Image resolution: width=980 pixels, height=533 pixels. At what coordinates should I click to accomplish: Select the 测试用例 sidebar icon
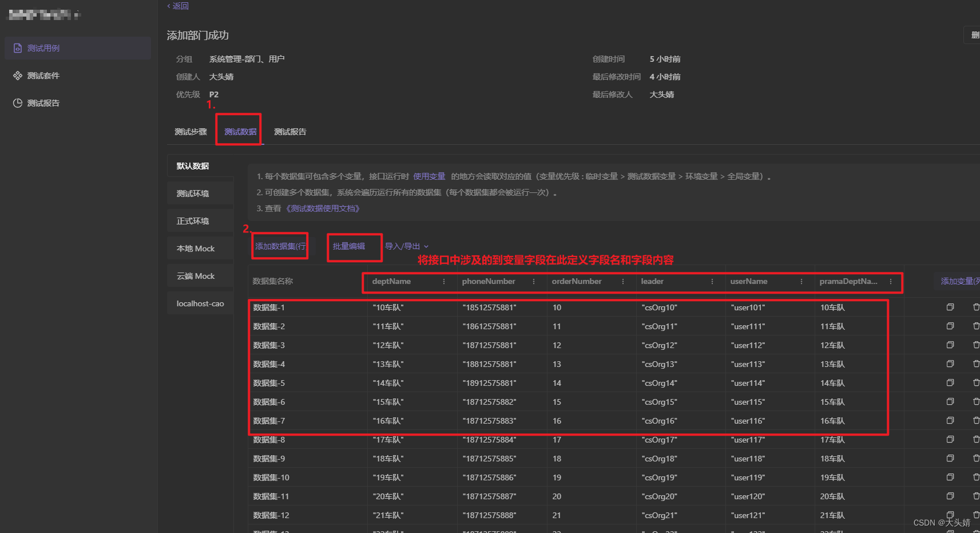18,48
